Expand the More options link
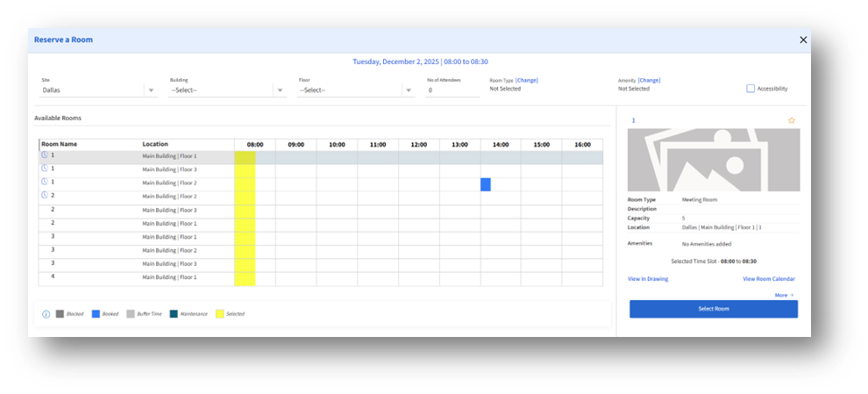The width and height of the screenshot is (868, 394). coord(784,295)
